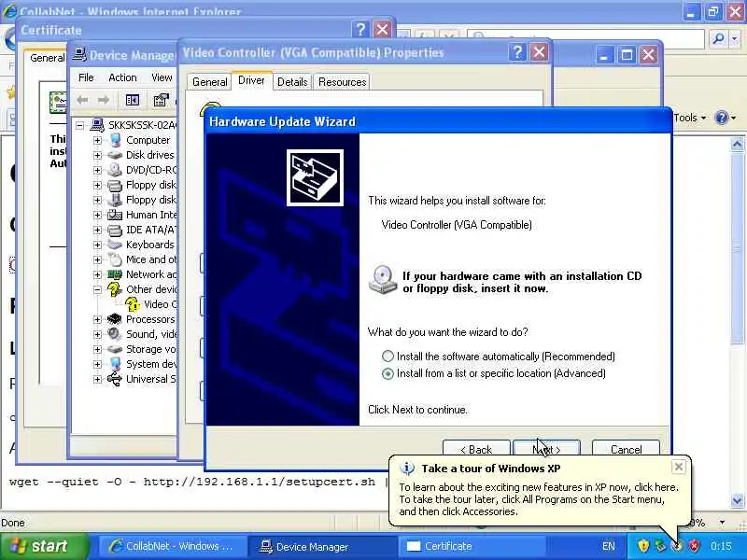
Task: Click the Mice and other pointing devices icon
Action: 115,259
